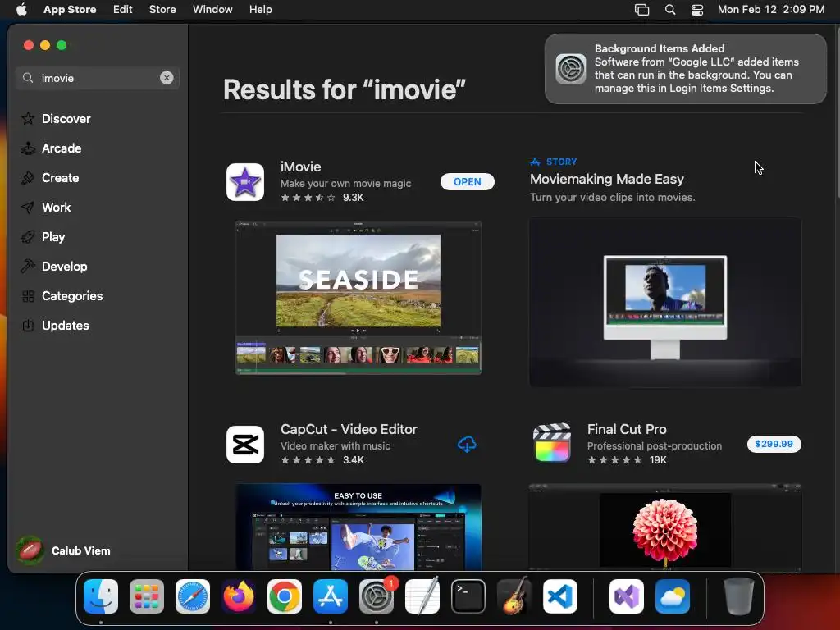Select the Develop sidebar item

[97, 266]
